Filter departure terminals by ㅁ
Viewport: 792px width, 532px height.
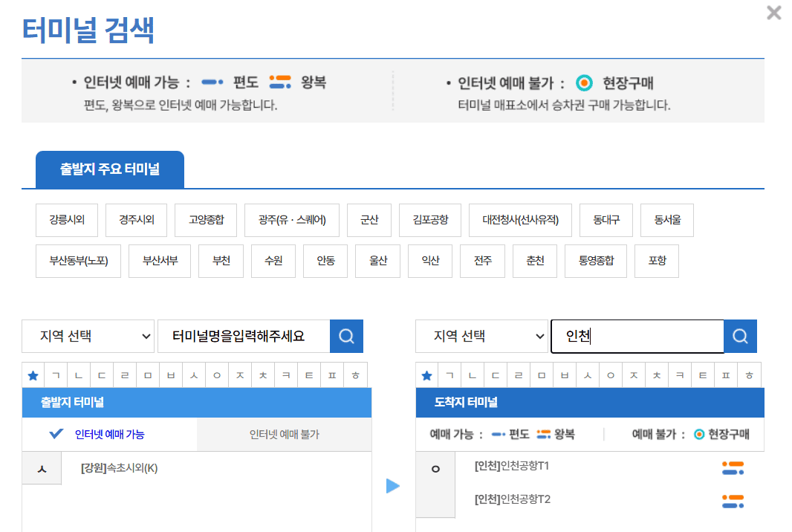148,375
